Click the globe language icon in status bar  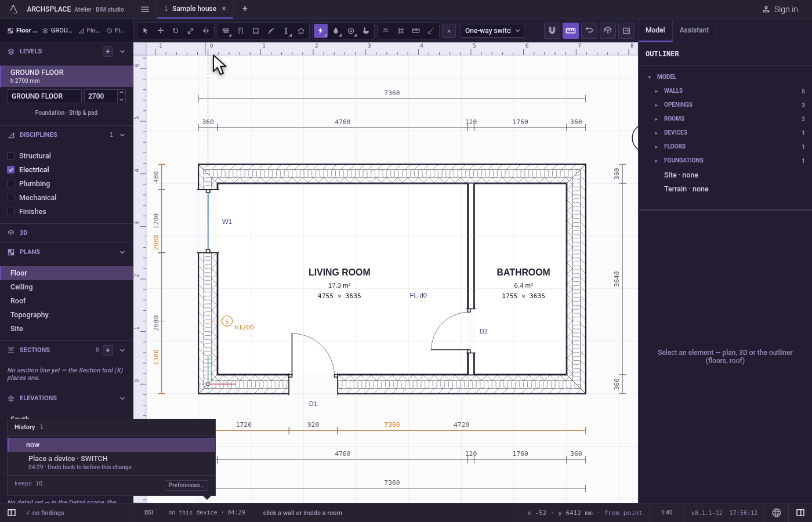[x=777, y=513]
